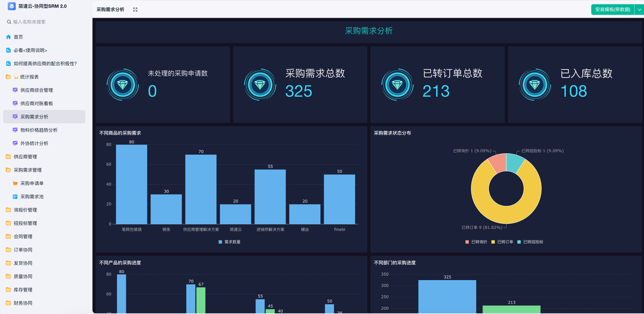Click the folder icon beside 询报价管理
This screenshot has height=314, width=644.
(x=8, y=210)
